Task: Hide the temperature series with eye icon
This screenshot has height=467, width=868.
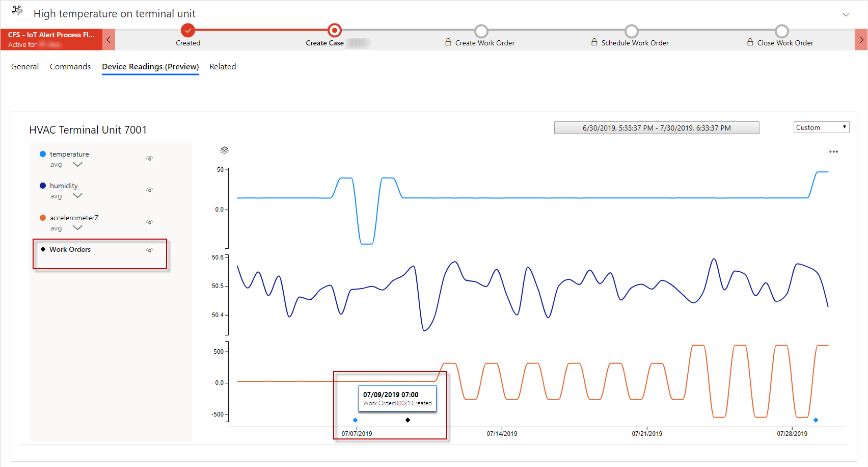Action: (x=150, y=159)
